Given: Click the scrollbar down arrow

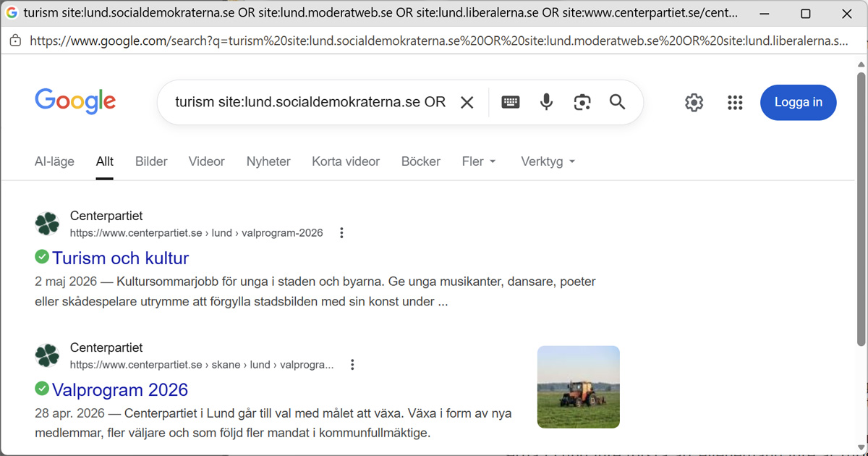Looking at the screenshot, I should 861,448.
